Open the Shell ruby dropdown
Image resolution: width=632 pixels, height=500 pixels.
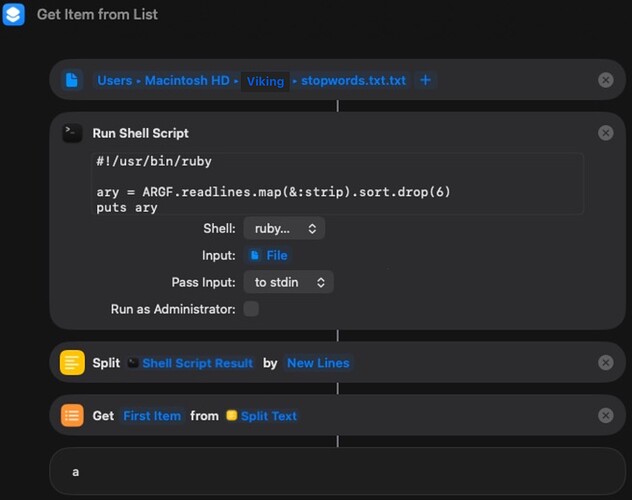click(284, 228)
